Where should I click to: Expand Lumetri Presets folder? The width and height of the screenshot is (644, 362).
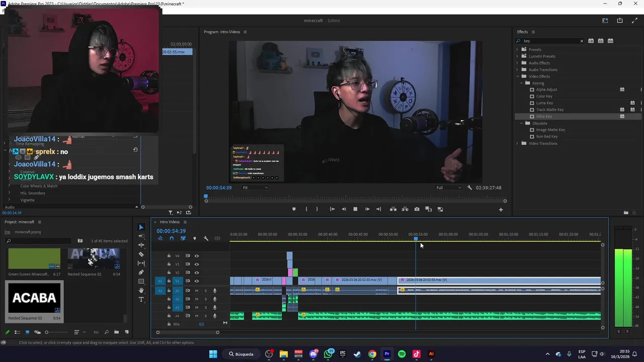pos(517,56)
